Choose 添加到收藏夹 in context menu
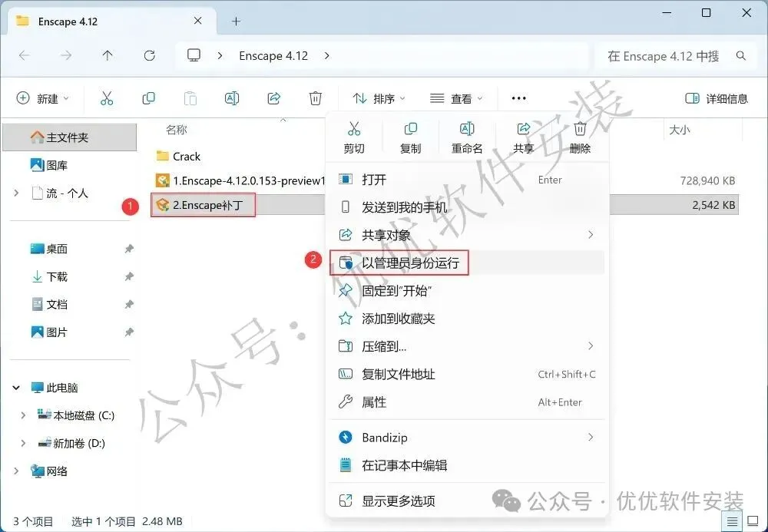 [467, 319]
